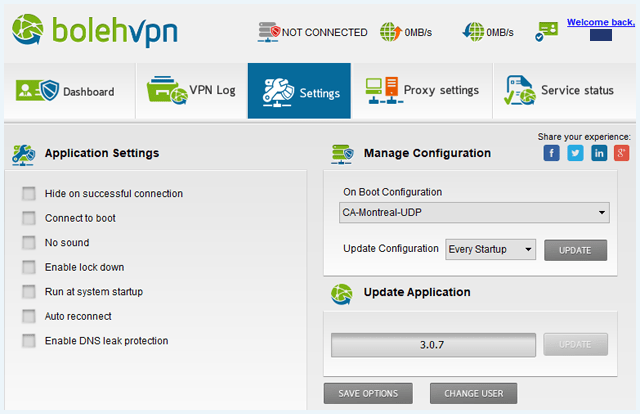Click SAVE OPTIONS button
Viewport: 640px width, 414px height.
tap(368, 393)
